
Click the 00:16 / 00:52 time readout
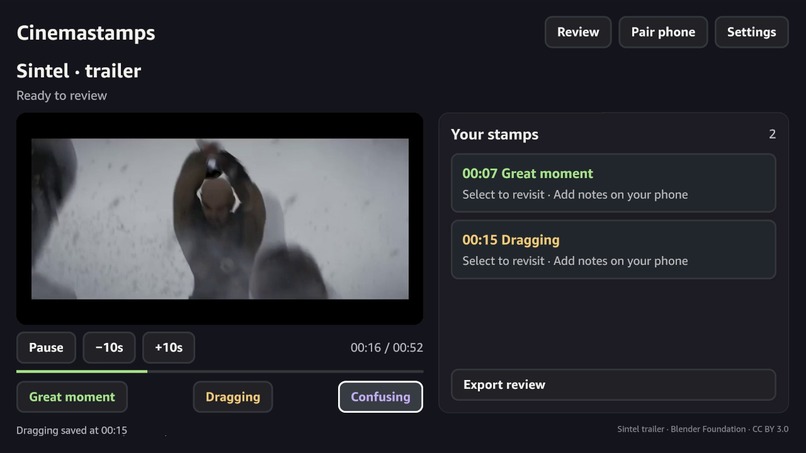(387, 348)
